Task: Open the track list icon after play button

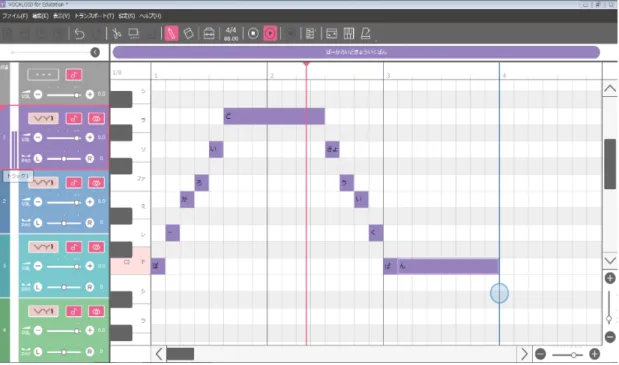Action: (x=310, y=34)
